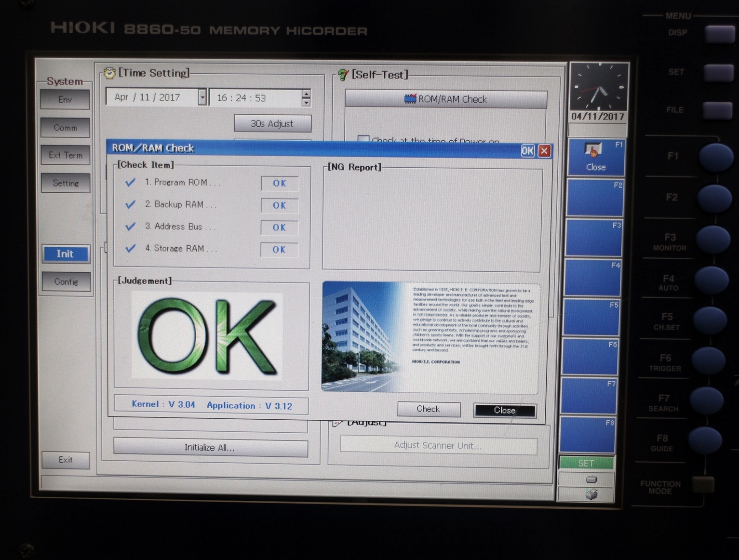739x560 pixels.
Task: Click the Time Setting clock icon
Action: pyautogui.click(x=110, y=73)
